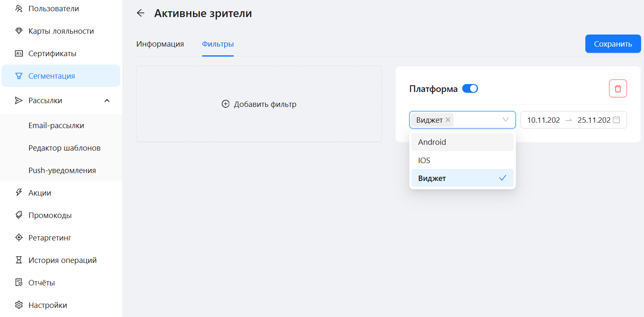Click the Сегментация funnel icon in sidebar
The image size is (644, 317).
19,76
